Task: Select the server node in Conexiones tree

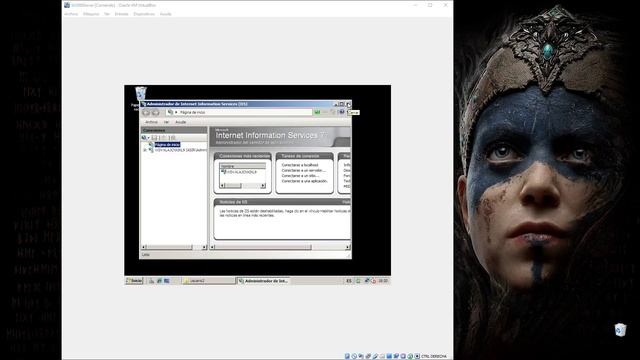Action: pyautogui.click(x=180, y=150)
